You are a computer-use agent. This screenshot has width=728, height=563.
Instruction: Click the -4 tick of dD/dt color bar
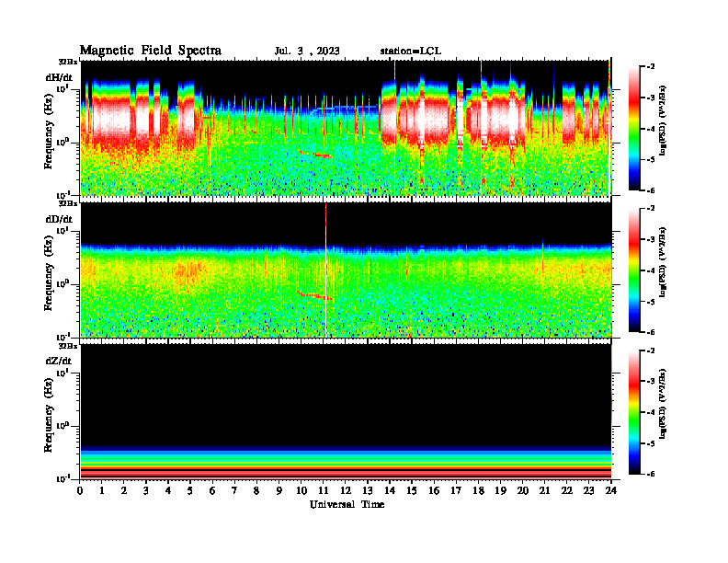tap(651, 270)
